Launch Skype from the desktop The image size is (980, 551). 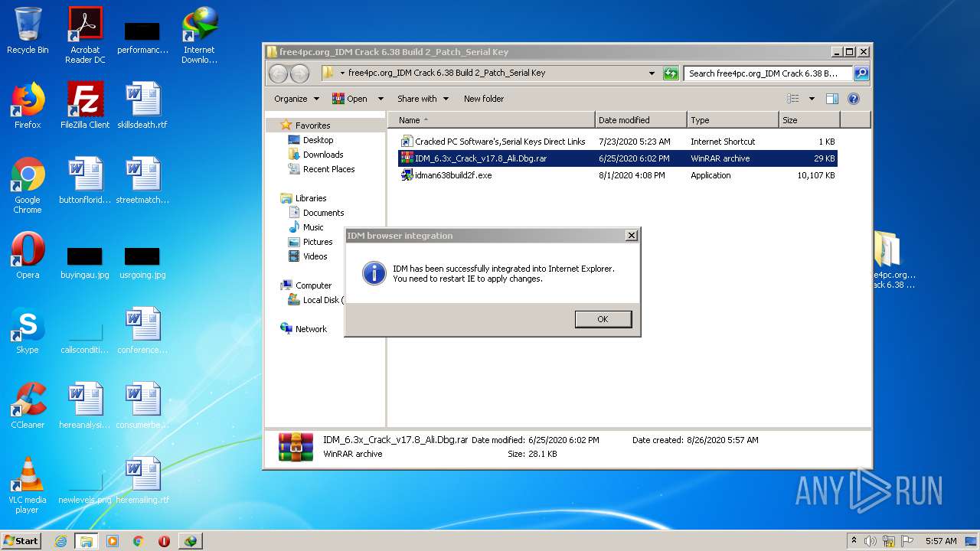point(28,331)
